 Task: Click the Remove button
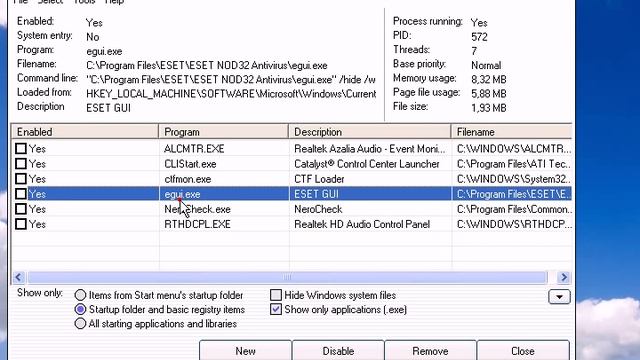(x=430, y=351)
